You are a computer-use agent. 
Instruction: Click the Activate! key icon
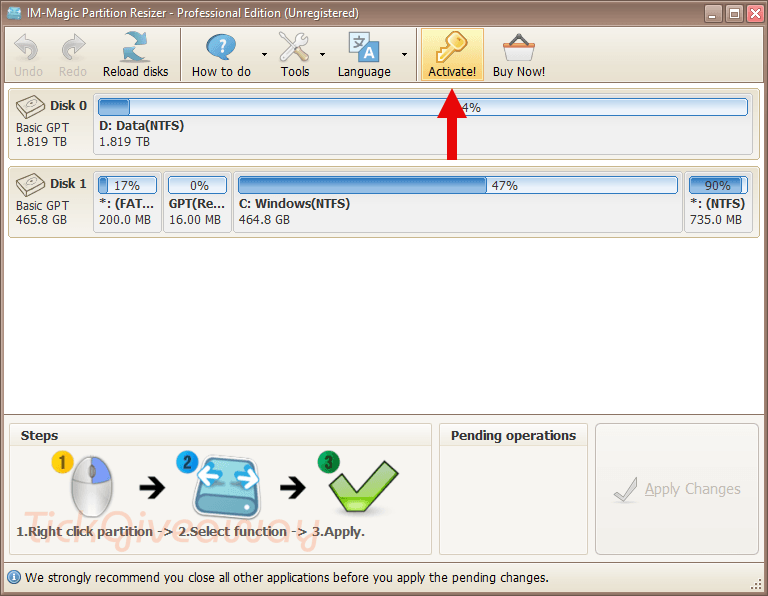(x=452, y=47)
